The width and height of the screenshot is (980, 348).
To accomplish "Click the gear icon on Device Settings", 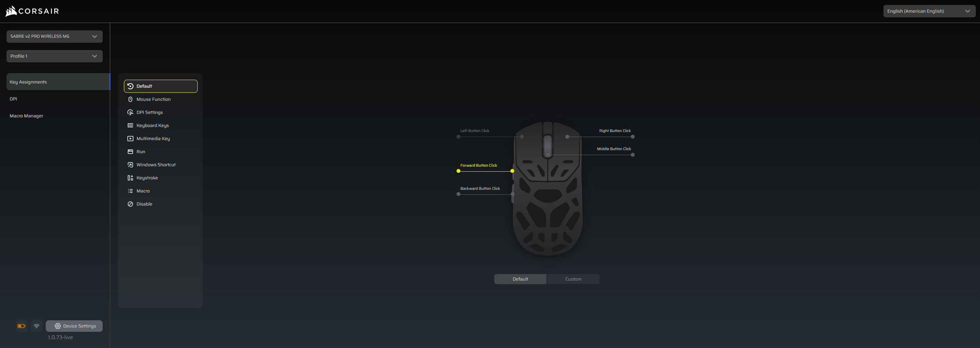I will coord(58,326).
